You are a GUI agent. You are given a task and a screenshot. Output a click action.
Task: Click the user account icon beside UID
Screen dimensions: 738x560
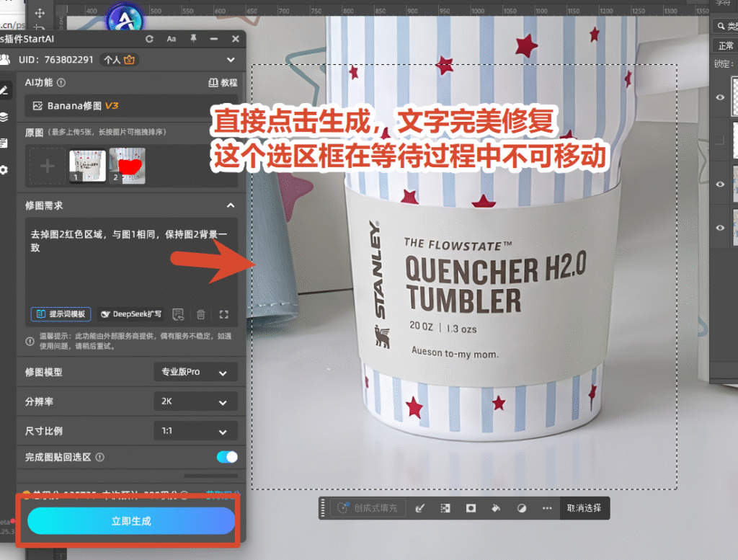tap(5, 59)
